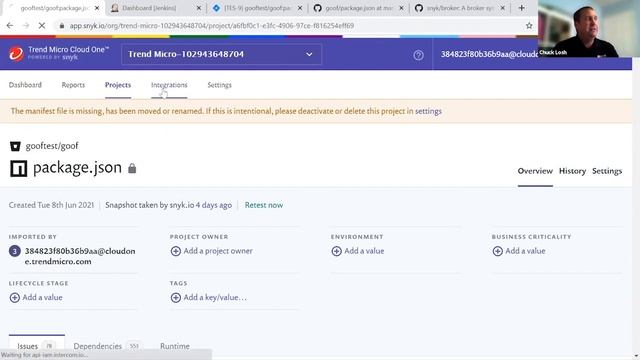This screenshot has height=360, width=640.
Task: Switch to the Dashboard [Jenkins] tab
Action: tap(150, 8)
